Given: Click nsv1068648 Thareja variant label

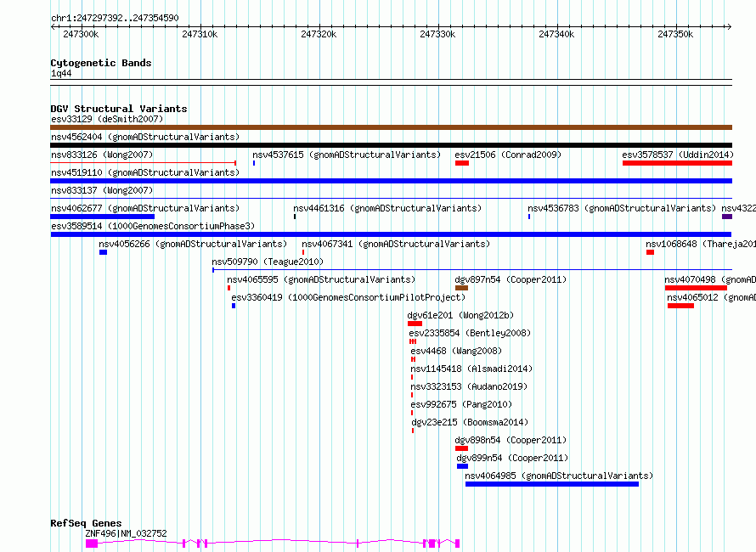Looking at the screenshot, I should click(x=701, y=244).
